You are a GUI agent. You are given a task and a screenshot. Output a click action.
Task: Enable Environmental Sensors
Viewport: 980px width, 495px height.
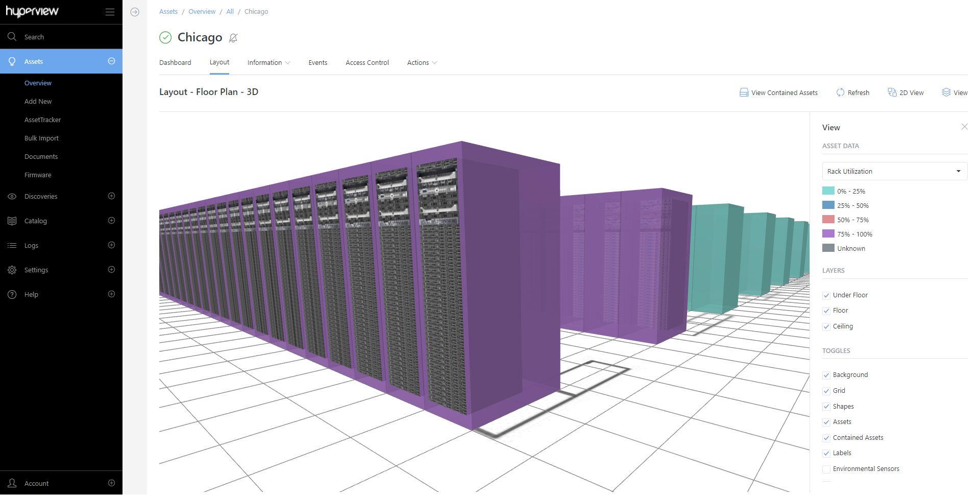(826, 469)
